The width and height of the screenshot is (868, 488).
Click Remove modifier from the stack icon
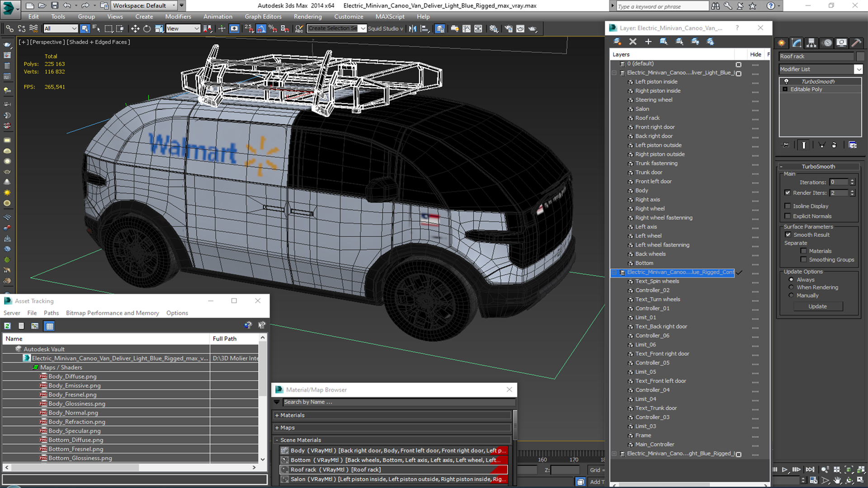pos(834,145)
